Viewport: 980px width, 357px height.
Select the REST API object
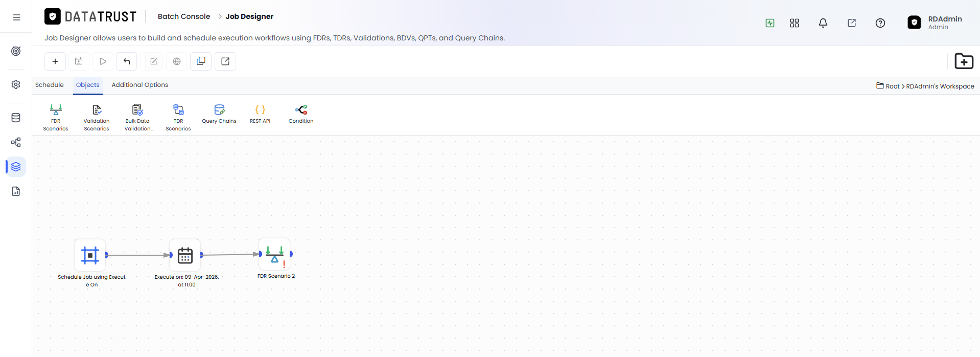260,114
